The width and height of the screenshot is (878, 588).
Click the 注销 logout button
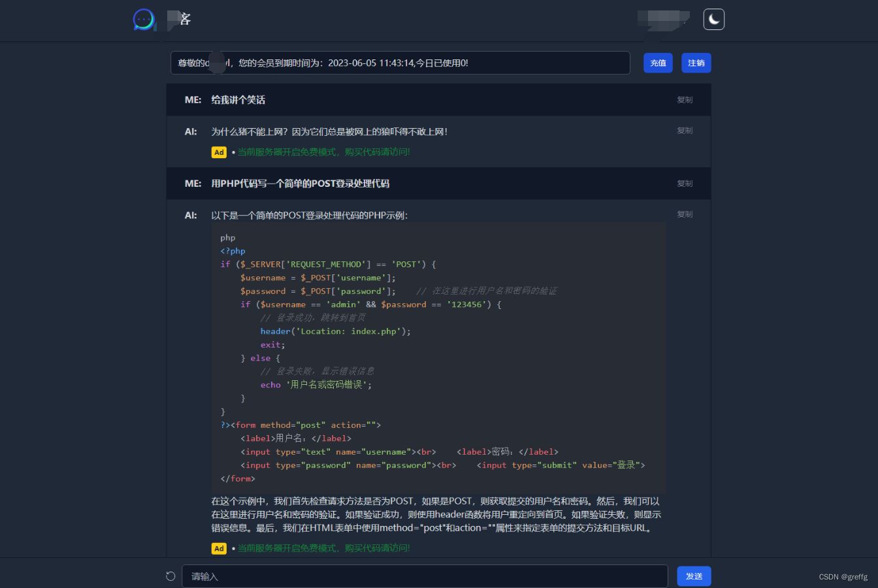(696, 63)
